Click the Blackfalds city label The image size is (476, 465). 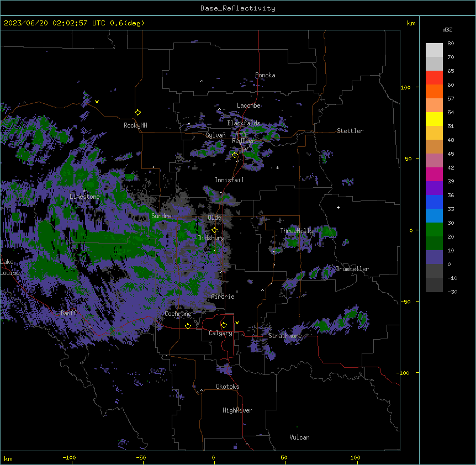244,123
